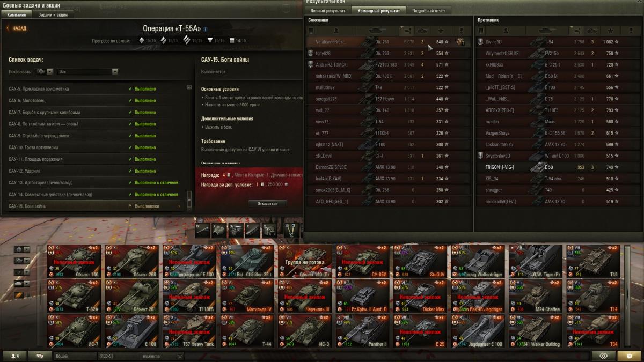Expand the САУ-15 row chevron arrow

[x=180, y=206]
